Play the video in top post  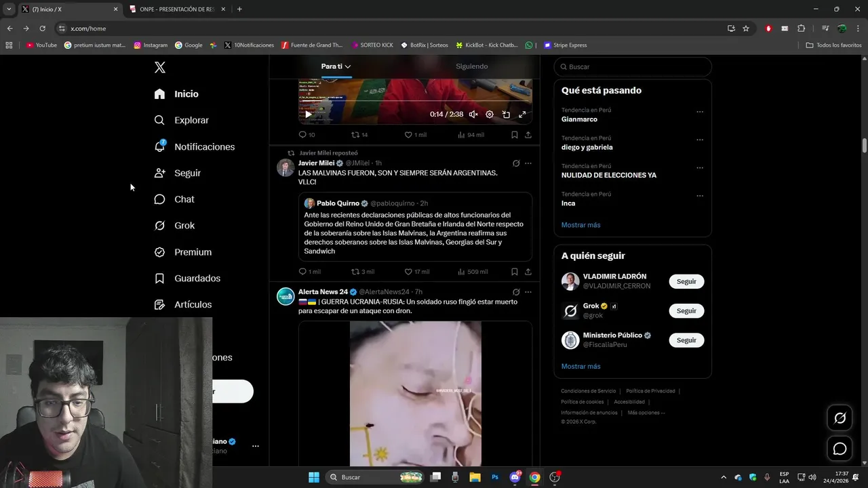tap(309, 115)
